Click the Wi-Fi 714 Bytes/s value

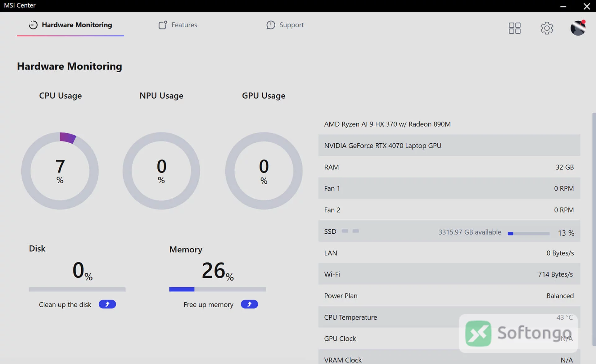(x=555, y=274)
